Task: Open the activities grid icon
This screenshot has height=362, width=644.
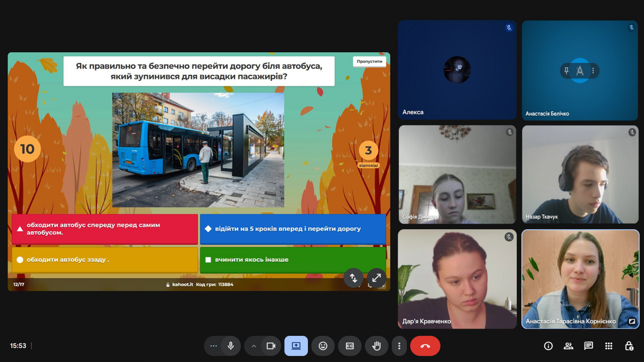Action: (609, 346)
